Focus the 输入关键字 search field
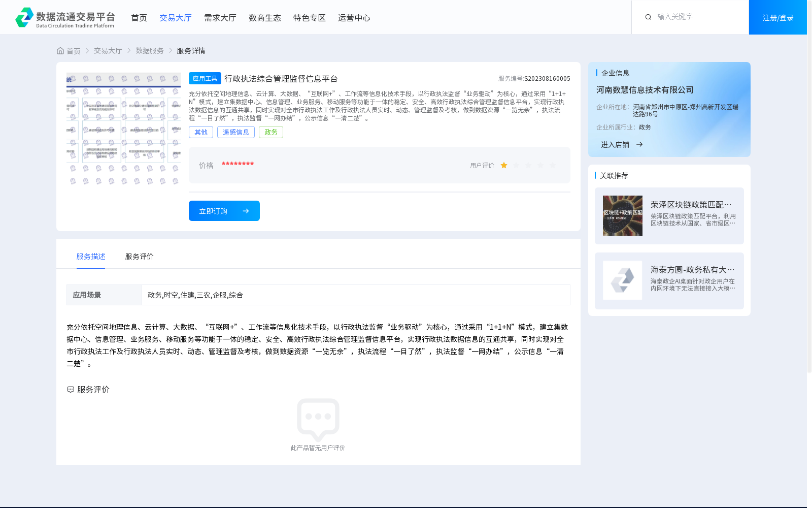 pyautogui.click(x=698, y=17)
